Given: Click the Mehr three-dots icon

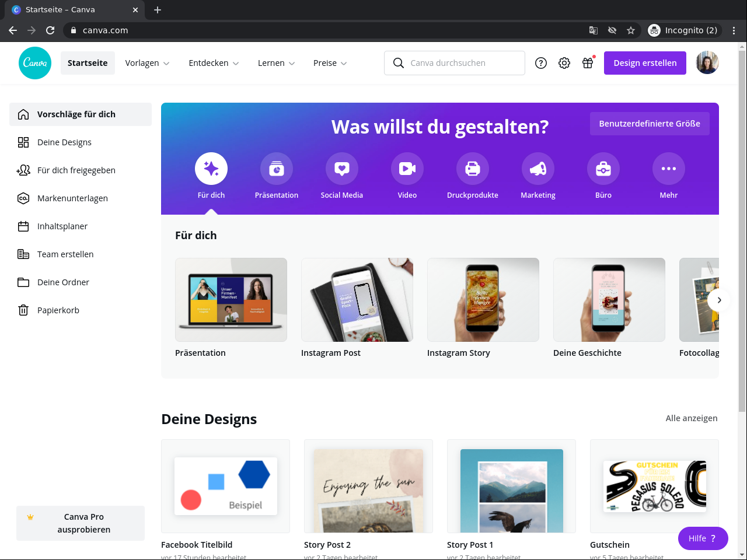Looking at the screenshot, I should click(669, 169).
